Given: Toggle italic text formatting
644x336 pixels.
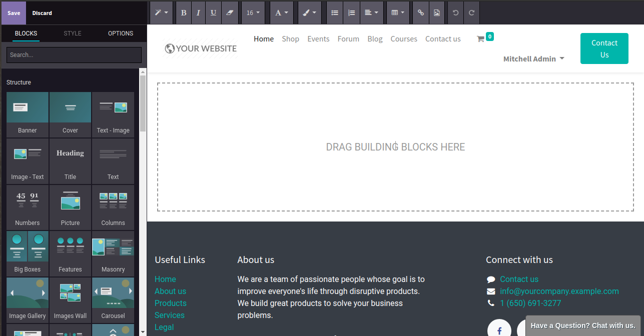Looking at the screenshot, I should pyautogui.click(x=198, y=12).
